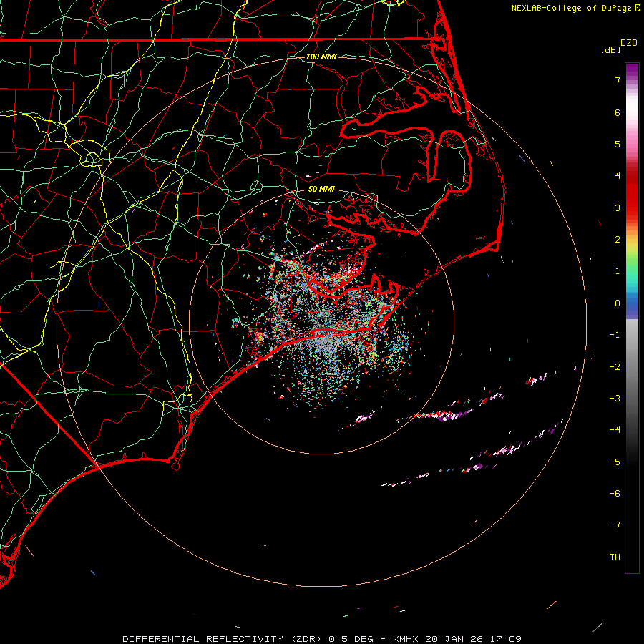Click the 5 value on the color scale
644x644 pixels.
[x=618, y=144]
